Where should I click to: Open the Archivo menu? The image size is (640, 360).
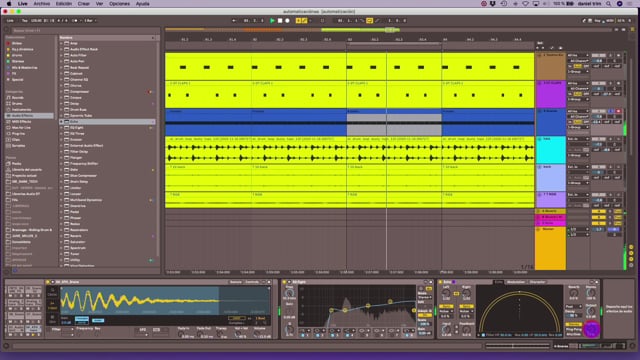42,4
